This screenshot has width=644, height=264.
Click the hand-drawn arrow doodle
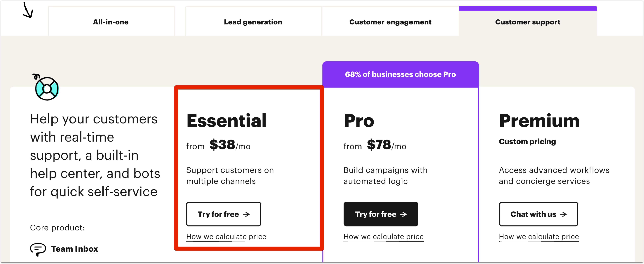pyautogui.click(x=28, y=10)
